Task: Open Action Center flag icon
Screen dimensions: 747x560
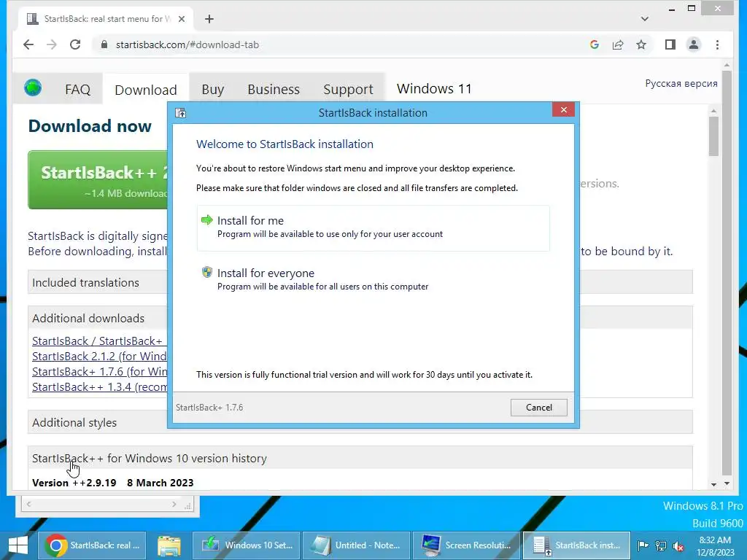Action: click(643, 545)
